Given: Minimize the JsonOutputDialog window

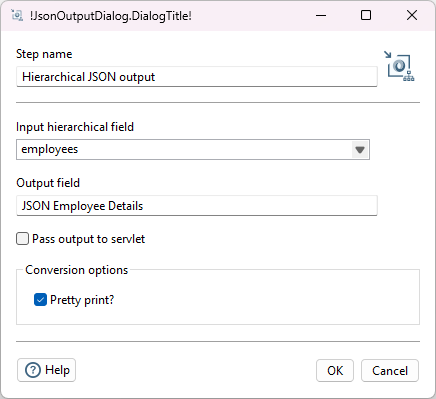Looking at the screenshot, I should pos(321,15).
